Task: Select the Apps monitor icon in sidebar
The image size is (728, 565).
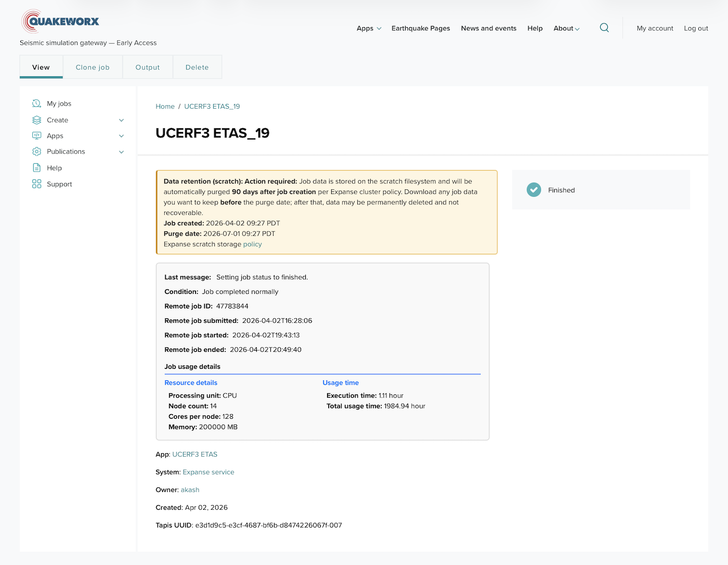Action: (36, 135)
